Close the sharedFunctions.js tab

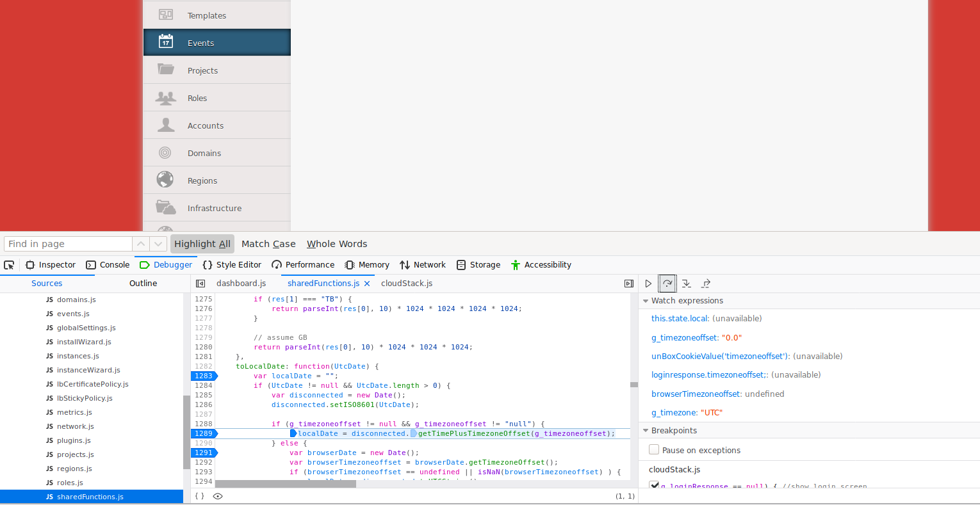367,284
